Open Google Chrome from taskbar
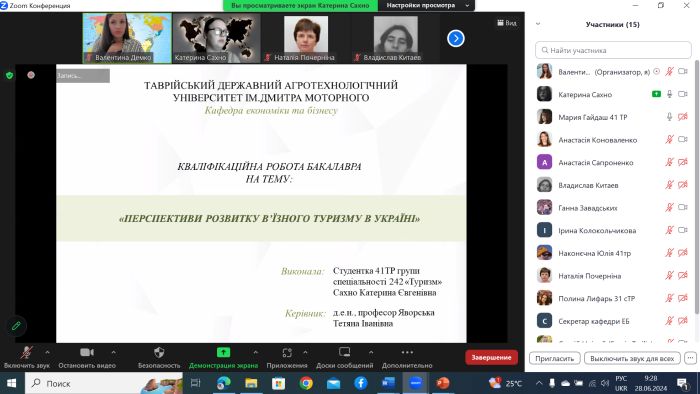This screenshot has height=394, width=700. tap(306, 383)
